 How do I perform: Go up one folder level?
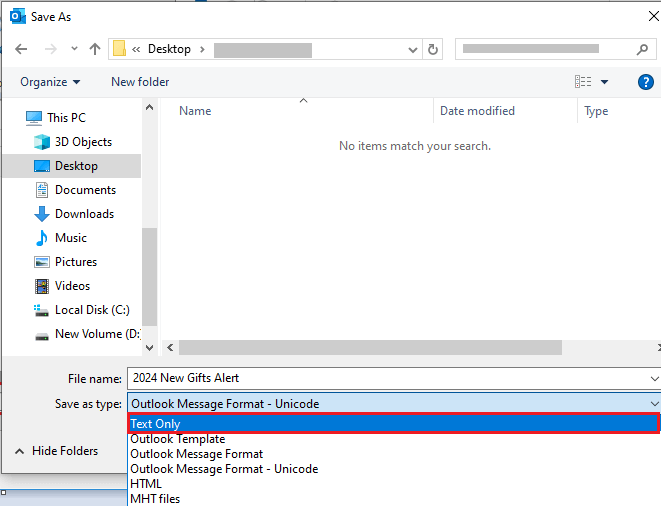click(x=95, y=49)
